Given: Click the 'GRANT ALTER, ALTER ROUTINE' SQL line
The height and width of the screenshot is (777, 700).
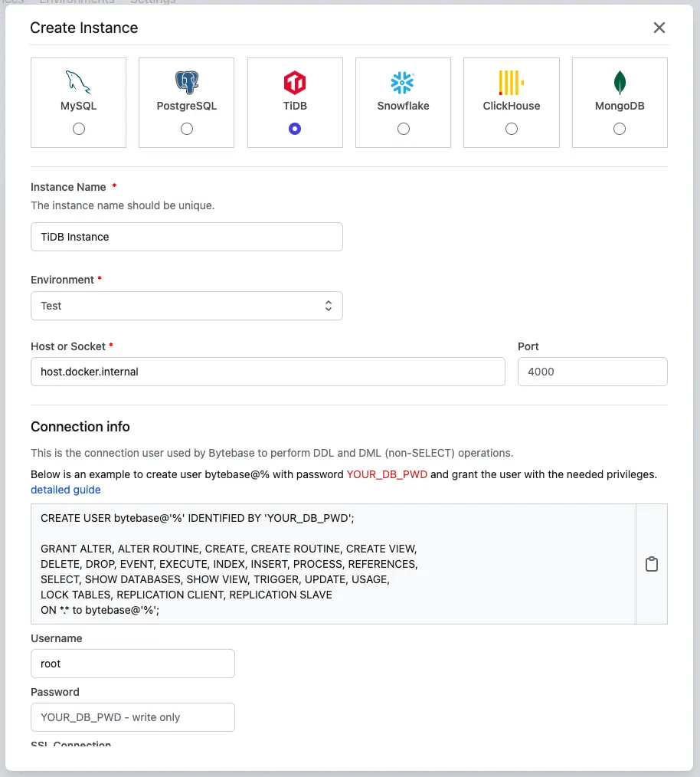Looking at the screenshot, I should [x=229, y=549].
